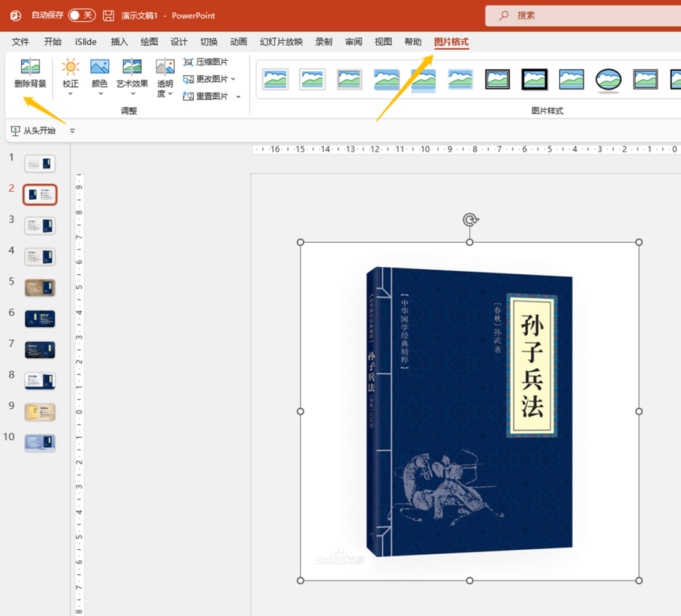Expand the Transparency (透明度) dropdown arrow

tap(170, 93)
